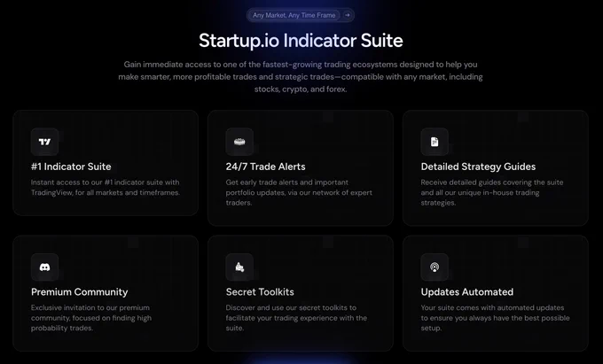The width and height of the screenshot is (603, 364).
Task: Click the #1 Indicator Suite heading
Action: (x=71, y=167)
